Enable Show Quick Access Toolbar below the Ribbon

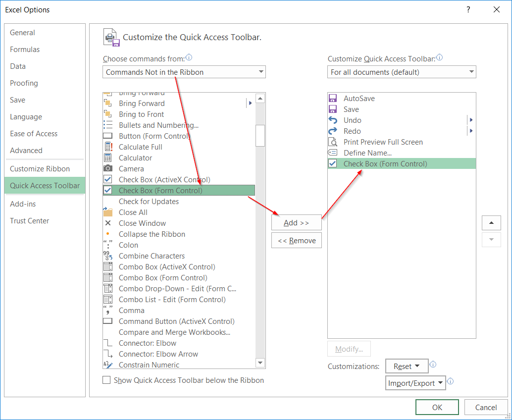(x=106, y=380)
